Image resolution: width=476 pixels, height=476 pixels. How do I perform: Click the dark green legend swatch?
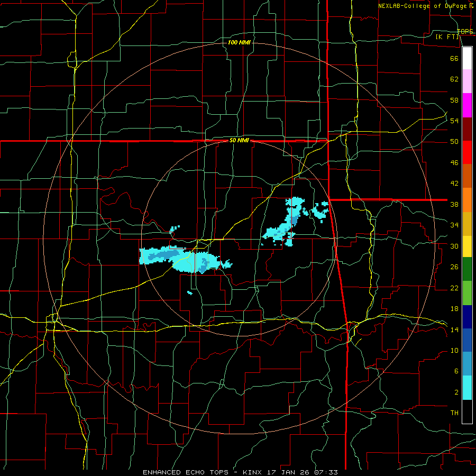click(467, 269)
